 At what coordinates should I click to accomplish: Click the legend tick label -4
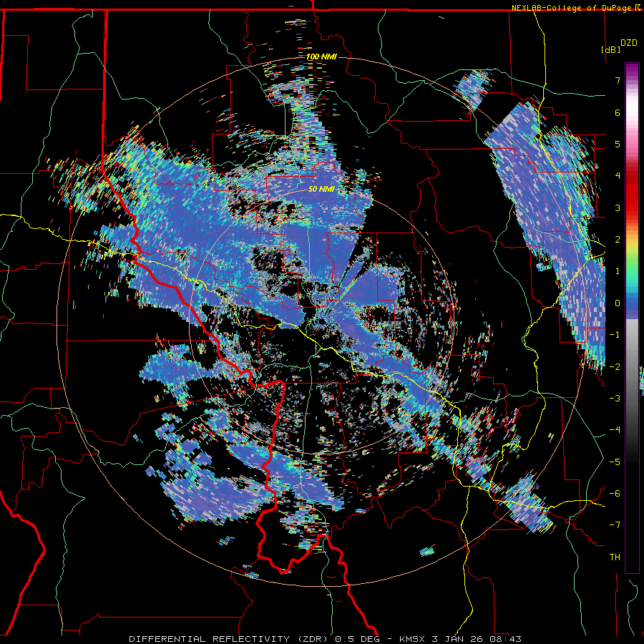click(x=615, y=430)
